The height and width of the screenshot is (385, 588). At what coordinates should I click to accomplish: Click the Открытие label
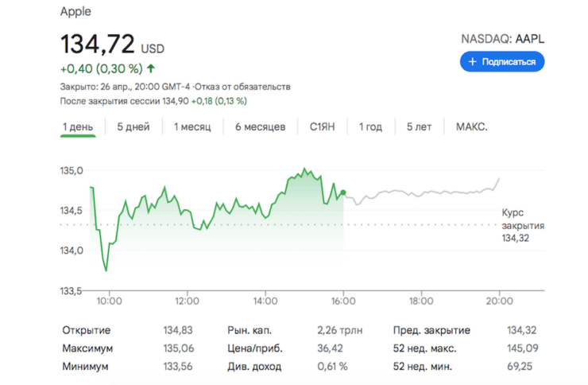click(x=87, y=330)
